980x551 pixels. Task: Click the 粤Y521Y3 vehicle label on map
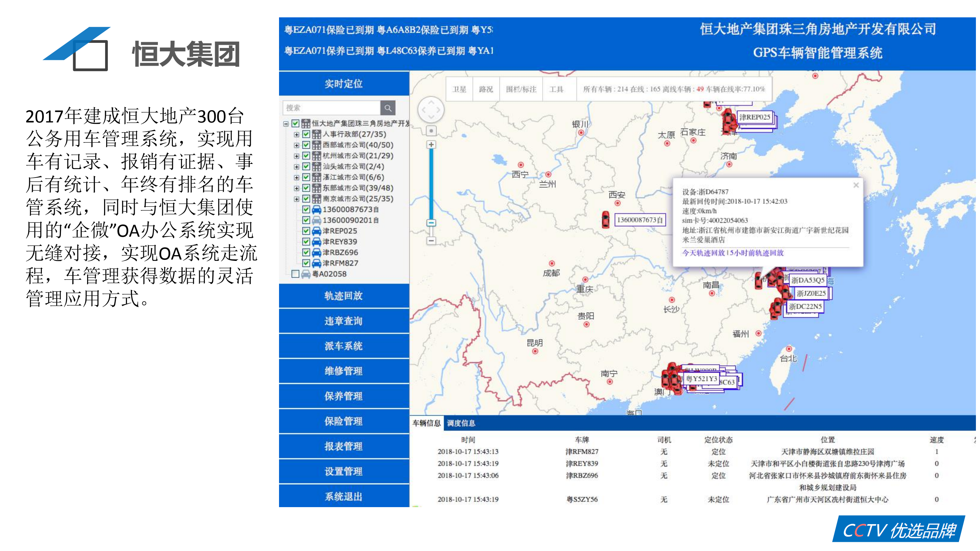[702, 379]
